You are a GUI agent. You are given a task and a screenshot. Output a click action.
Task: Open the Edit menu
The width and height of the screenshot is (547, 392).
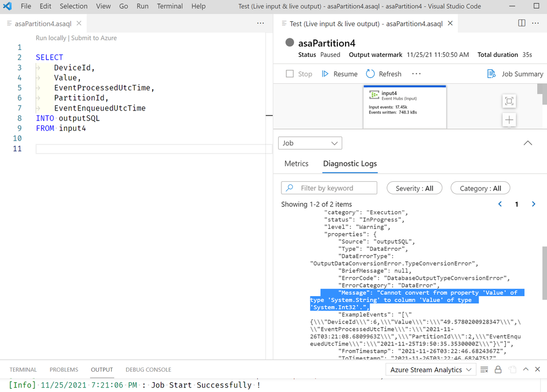pyautogui.click(x=45, y=6)
